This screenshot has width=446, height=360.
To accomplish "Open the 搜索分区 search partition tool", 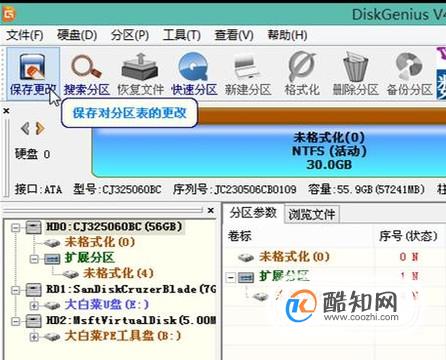I will coord(87,74).
